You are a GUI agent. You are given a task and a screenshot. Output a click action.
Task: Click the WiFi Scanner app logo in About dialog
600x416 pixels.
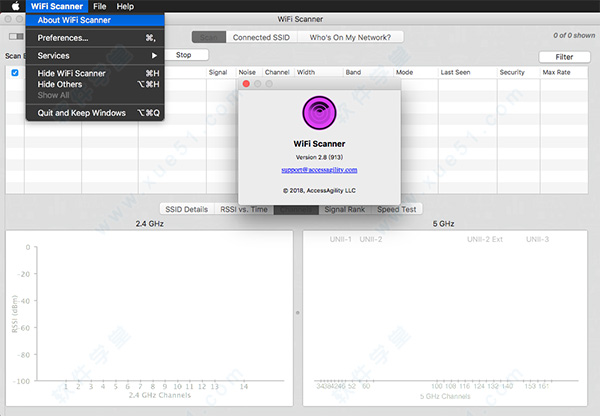tap(319, 113)
